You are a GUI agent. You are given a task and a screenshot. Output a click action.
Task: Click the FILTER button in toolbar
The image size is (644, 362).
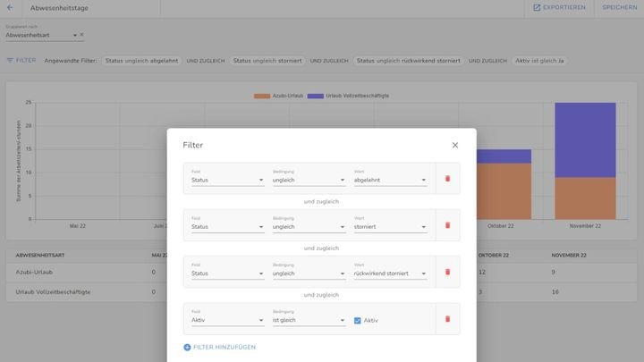click(x=21, y=61)
